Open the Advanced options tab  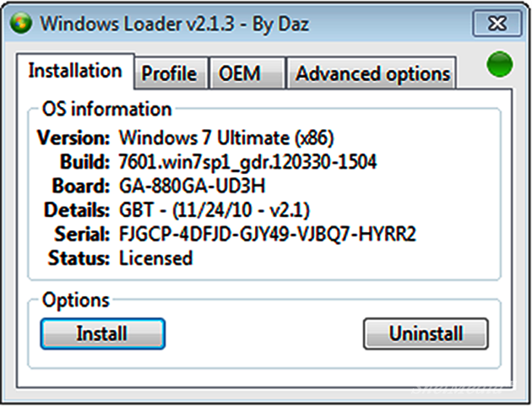click(x=372, y=73)
